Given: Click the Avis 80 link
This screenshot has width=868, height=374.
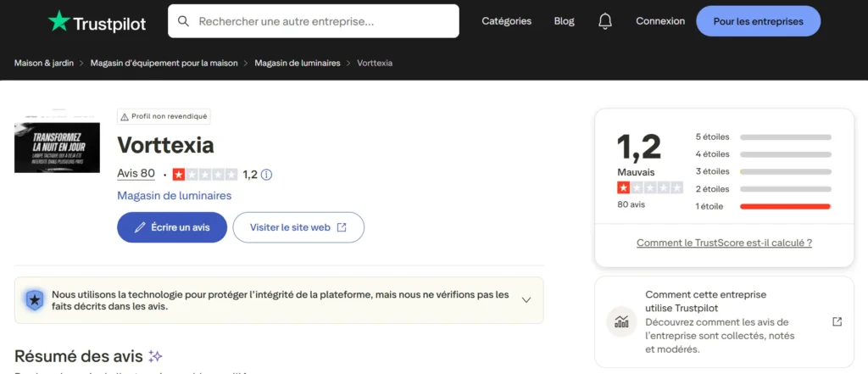Looking at the screenshot, I should click(x=136, y=173).
